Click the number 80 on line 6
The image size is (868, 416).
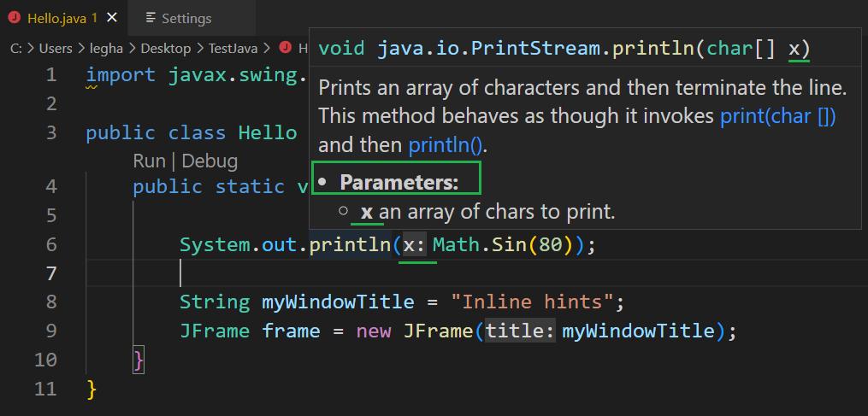tap(550, 244)
